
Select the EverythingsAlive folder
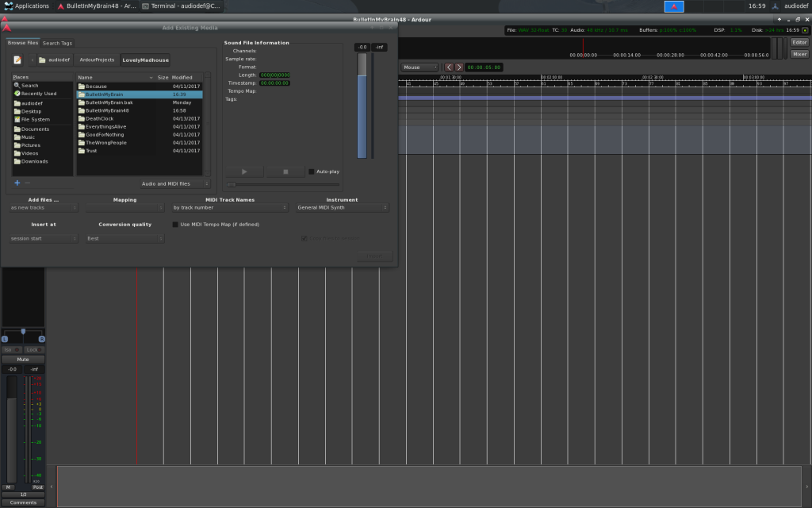point(140,127)
